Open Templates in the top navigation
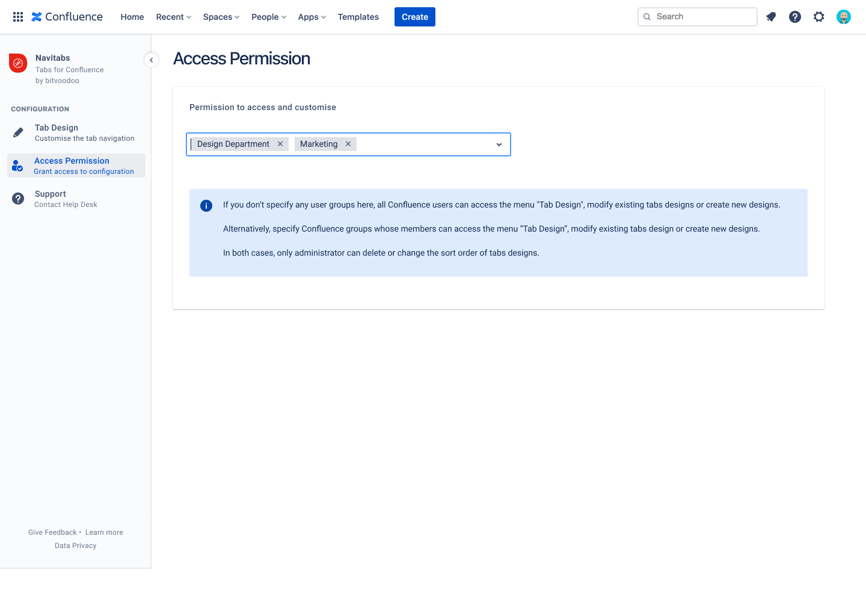This screenshot has width=866, height=616. point(358,17)
